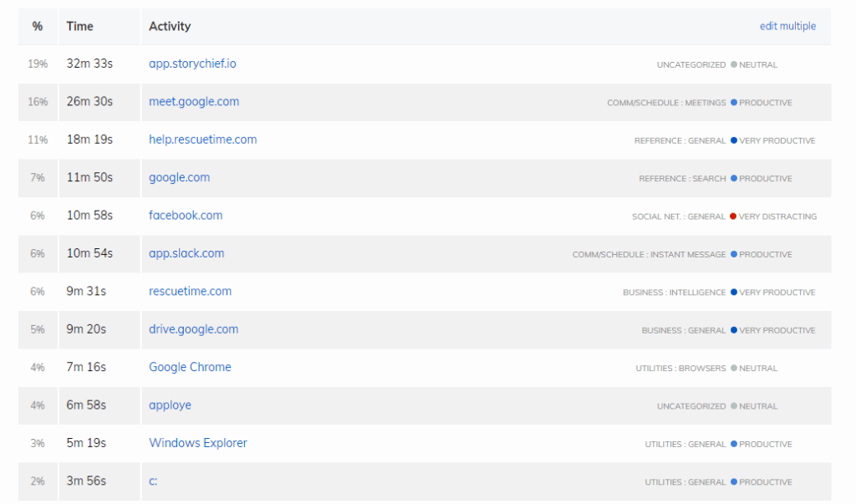Image resolution: width=856 pixels, height=504 pixels.
Task: Click the dark blue dot for help.rescuetime.com
Action: point(733,140)
